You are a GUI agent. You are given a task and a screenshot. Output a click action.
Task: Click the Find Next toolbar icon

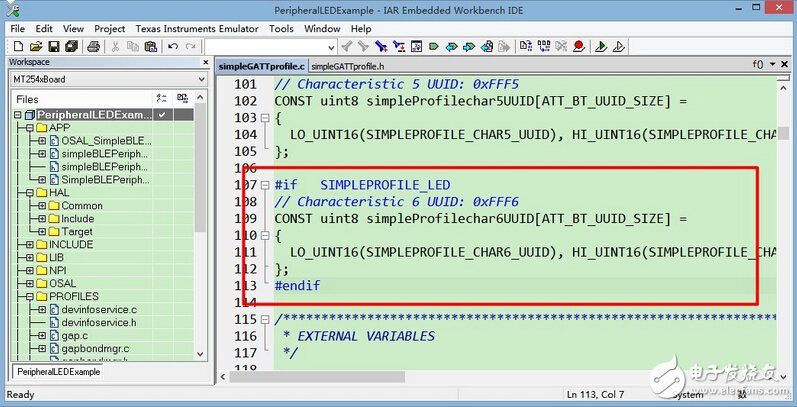click(x=363, y=47)
